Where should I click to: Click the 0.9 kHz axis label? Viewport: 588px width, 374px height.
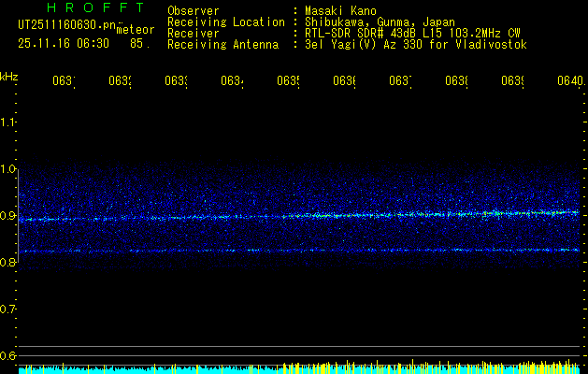point(7,216)
